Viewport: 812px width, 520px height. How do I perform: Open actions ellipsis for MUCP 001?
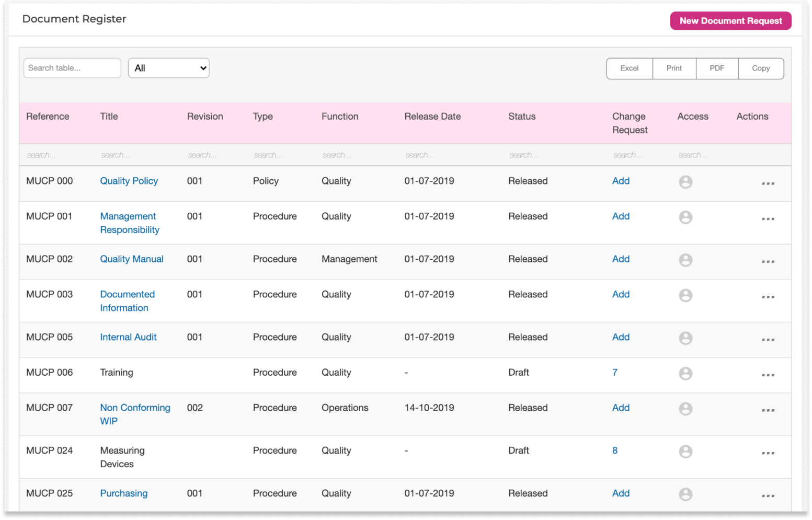[768, 219]
